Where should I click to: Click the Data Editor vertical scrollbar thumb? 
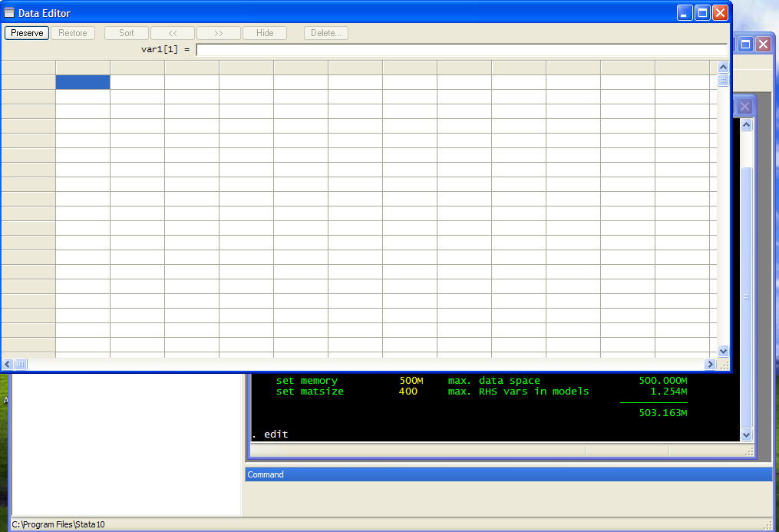pos(723,81)
